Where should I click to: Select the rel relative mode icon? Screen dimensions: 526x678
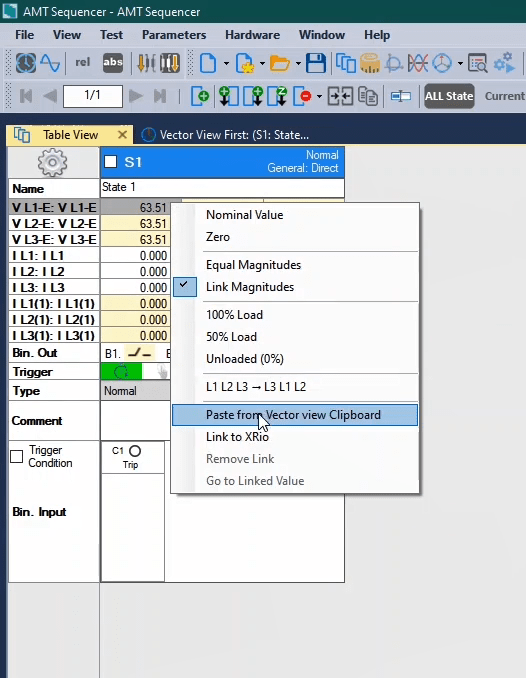[82, 63]
